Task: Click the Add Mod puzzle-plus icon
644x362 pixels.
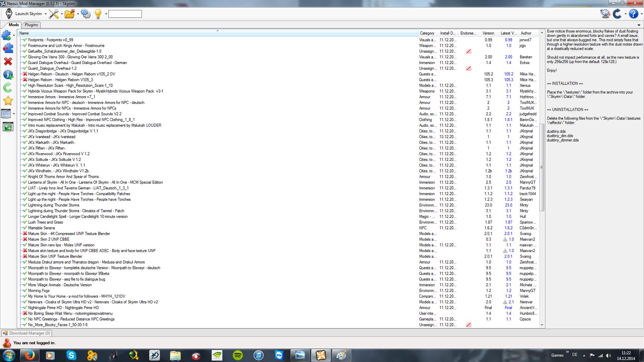Action: [7, 35]
